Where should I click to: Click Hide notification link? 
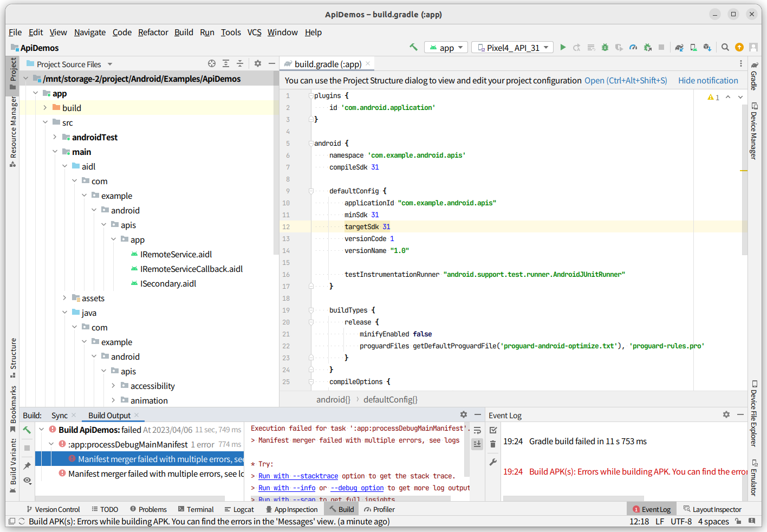[x=708, y=81]
